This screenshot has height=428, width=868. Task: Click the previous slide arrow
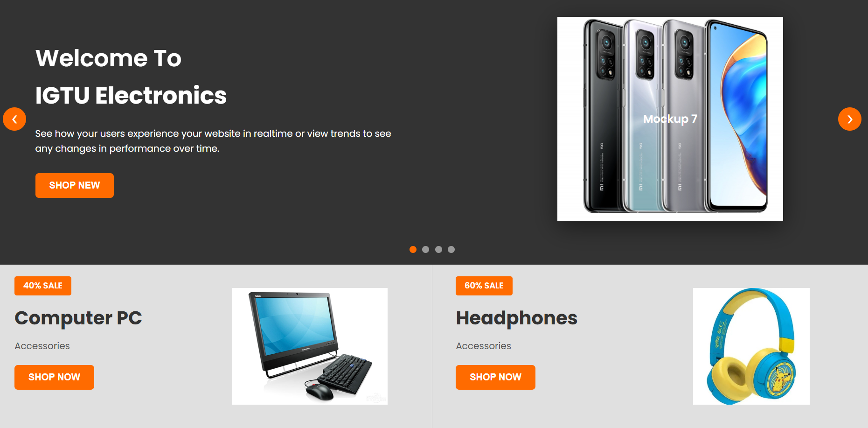coord(14,119)
